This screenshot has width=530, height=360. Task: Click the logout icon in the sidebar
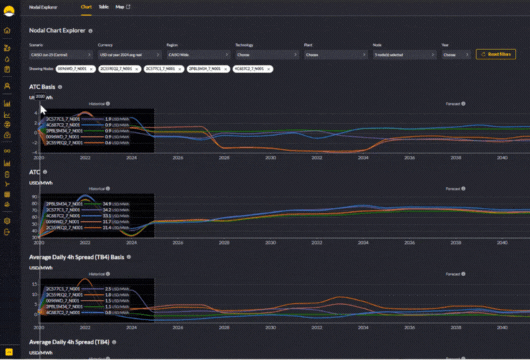(x=7, y=232)
